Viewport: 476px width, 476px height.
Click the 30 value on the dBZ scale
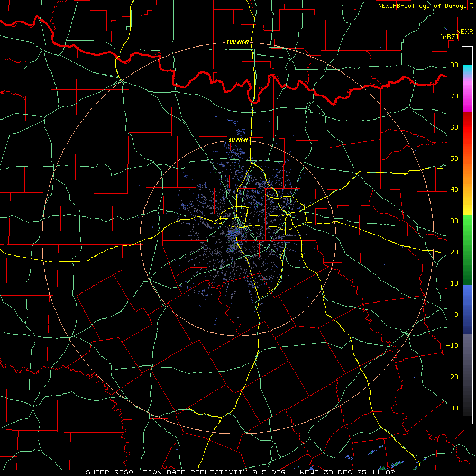click(454, 221)
